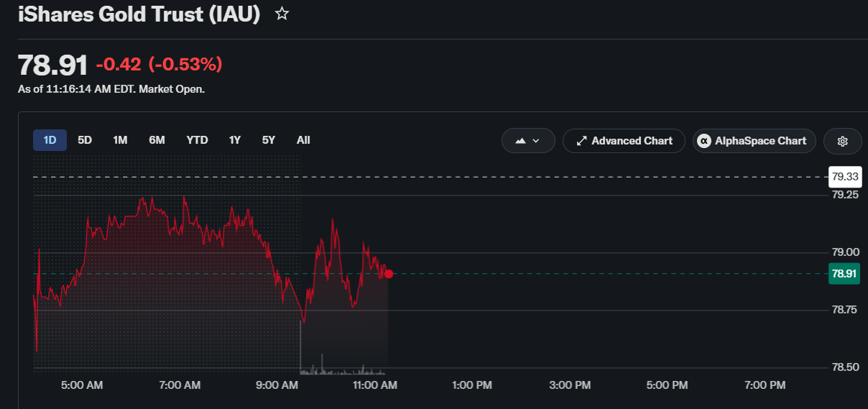
Task: Click the 5:00 PM time axis label
Action: pos(667,385)
